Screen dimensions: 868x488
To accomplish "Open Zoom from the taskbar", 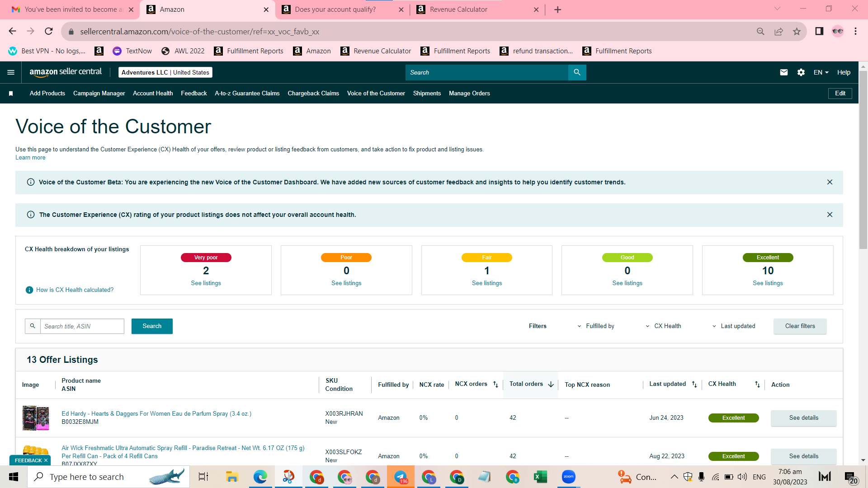I will point(568,477).
